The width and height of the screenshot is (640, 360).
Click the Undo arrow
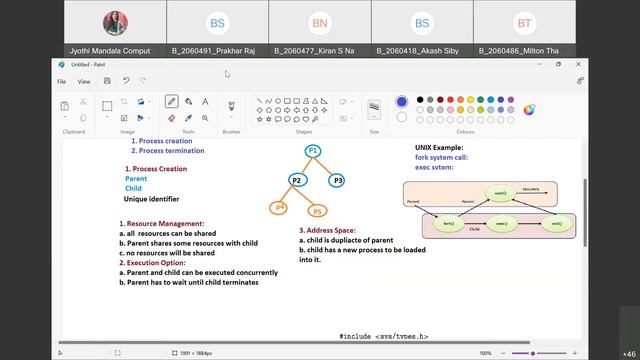(x=126, y=81)
